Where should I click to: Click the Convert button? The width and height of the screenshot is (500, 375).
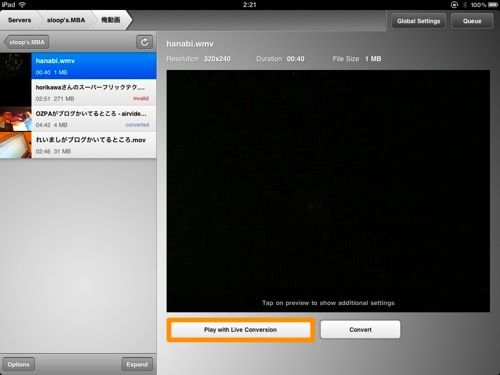[360, 330]
